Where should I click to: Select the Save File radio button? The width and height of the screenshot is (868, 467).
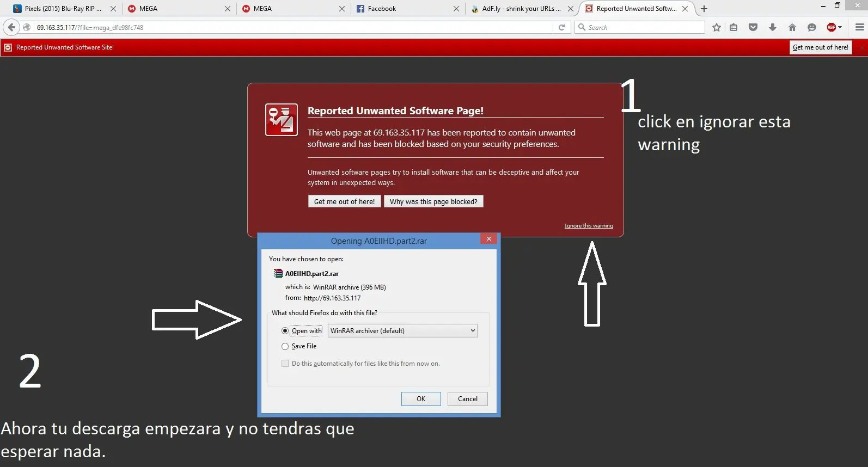(285, 346)
